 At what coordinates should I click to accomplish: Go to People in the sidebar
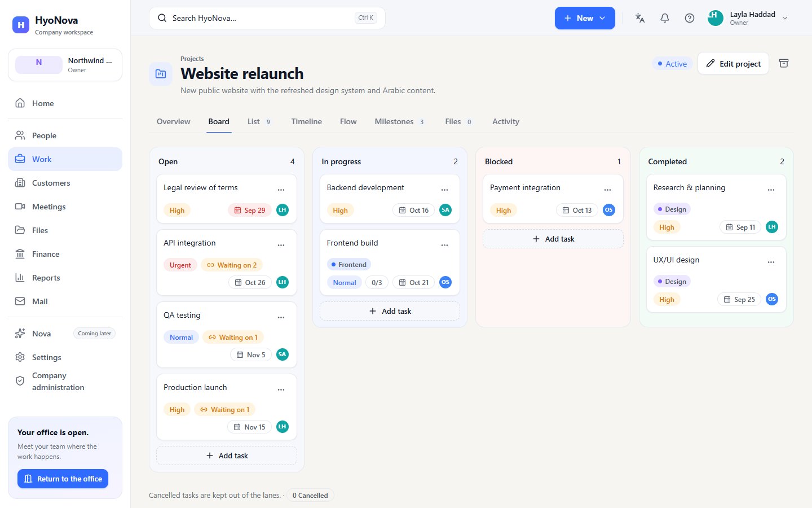coord(65,135)
